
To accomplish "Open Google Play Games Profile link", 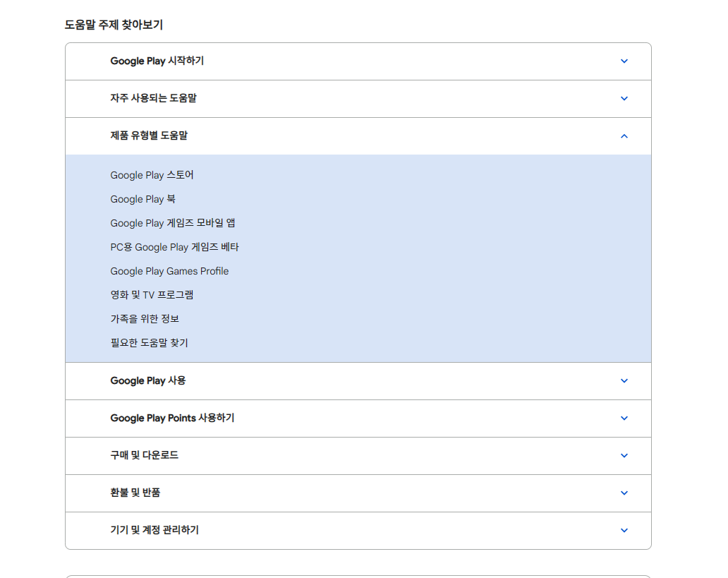I will (x=169, y=271).
